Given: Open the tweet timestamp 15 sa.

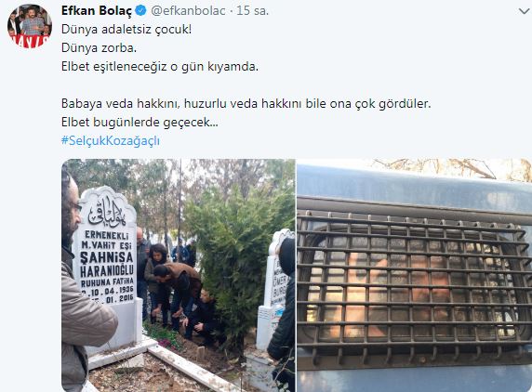Looking at the screenshot, I should click(252, 10).
